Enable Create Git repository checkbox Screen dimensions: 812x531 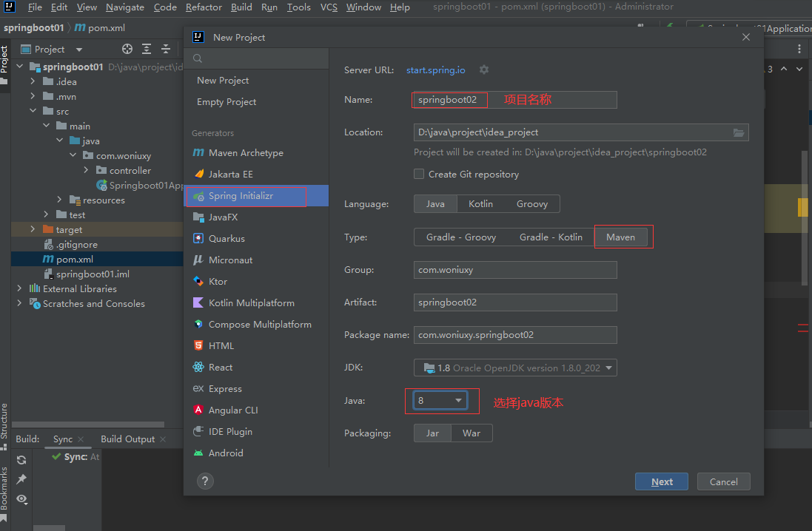(419, 175)
